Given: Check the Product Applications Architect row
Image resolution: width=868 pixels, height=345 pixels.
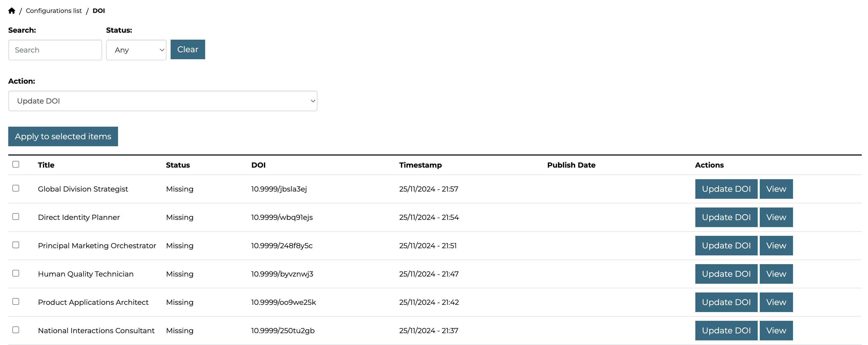Looking at the screenshot, I should pyautogui.click(x=16, y=301).
